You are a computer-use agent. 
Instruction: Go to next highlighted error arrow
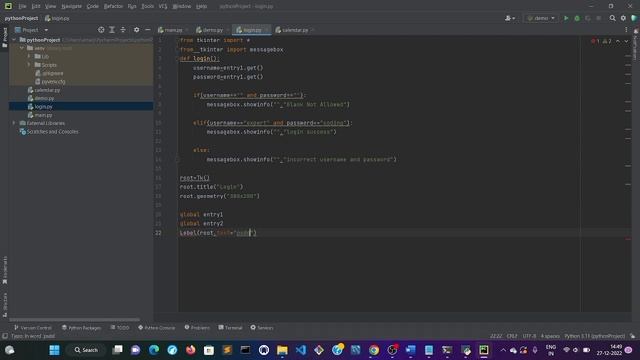626,41
